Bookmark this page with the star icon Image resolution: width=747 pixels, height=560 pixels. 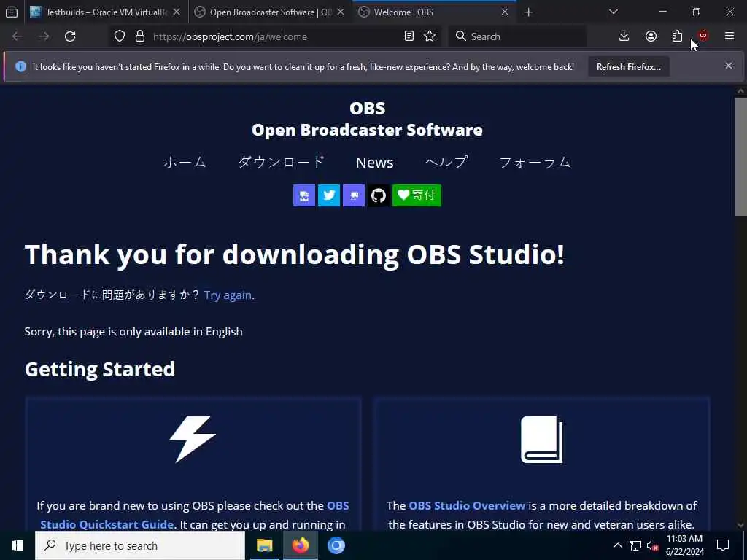(430, 36)
